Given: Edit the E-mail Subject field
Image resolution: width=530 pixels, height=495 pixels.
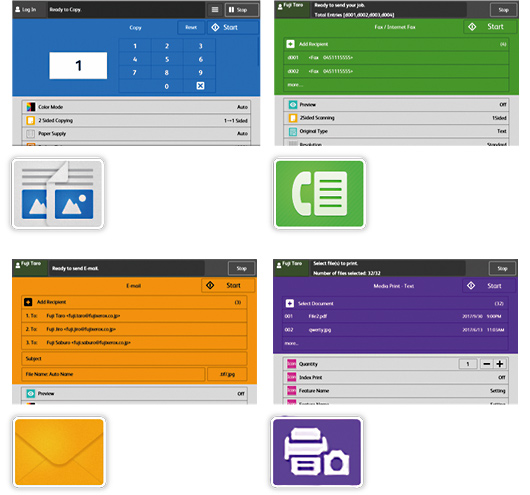Looking at the screenshot, I should 134,358.
